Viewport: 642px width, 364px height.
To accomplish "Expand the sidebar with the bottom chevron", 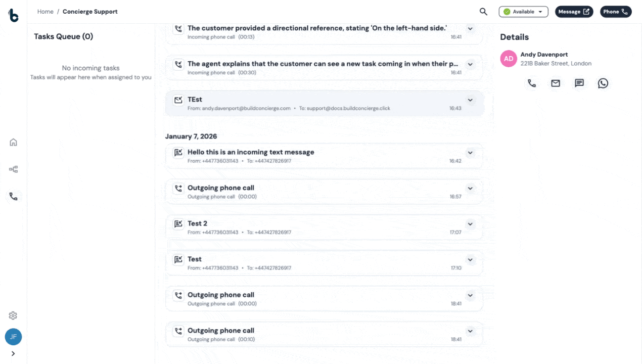I will click(13, 354).
